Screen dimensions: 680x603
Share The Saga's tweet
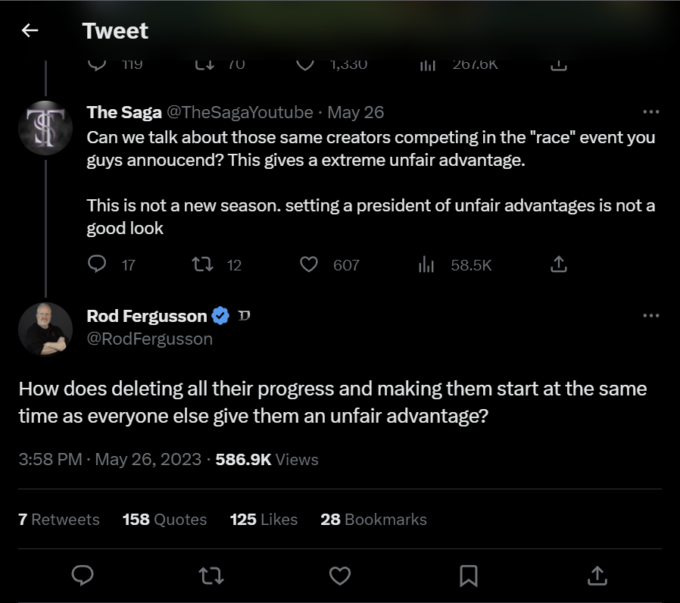[x=559, y=264]
